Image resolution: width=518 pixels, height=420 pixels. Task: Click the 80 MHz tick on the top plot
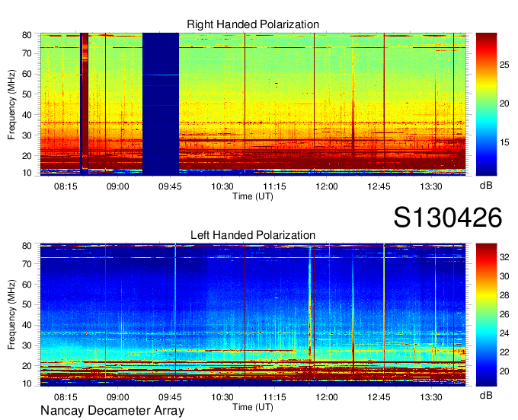(x=27, y=35)
